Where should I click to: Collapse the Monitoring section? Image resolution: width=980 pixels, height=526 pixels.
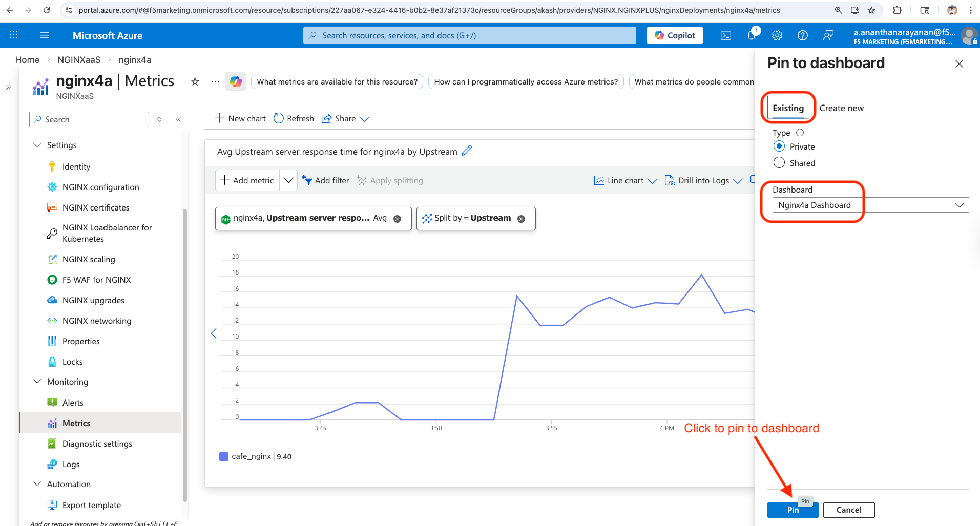tap(37, 382)
